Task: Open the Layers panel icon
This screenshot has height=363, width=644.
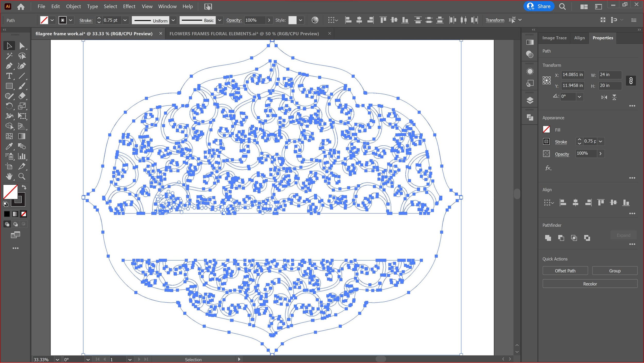Action: (x=530, y=100)
